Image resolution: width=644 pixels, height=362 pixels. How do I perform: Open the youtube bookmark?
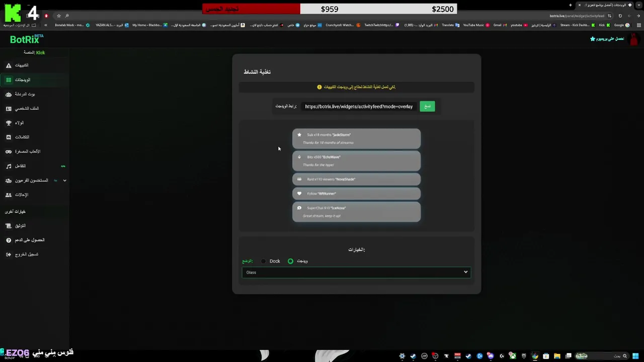pos(519,25)
